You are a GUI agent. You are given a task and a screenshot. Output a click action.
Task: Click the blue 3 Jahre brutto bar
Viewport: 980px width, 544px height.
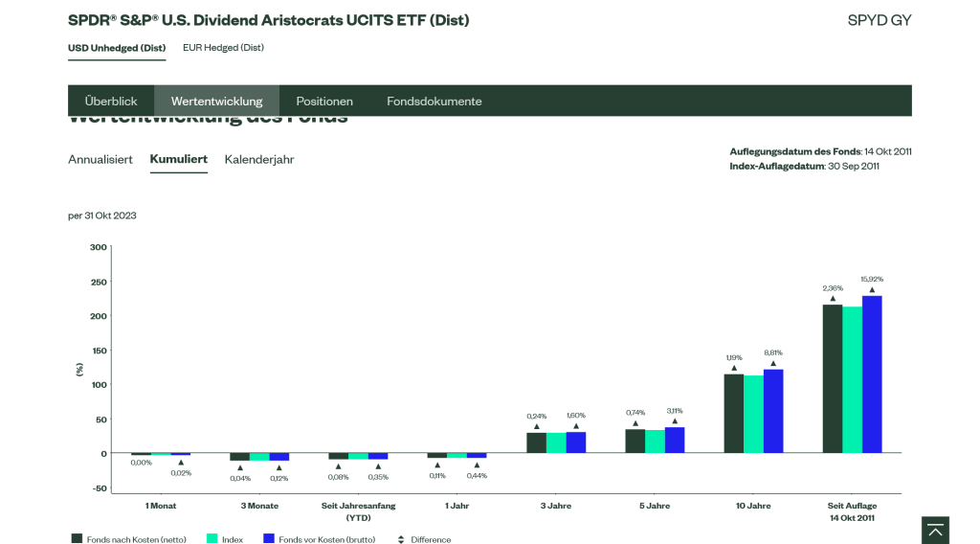point(575,442)
